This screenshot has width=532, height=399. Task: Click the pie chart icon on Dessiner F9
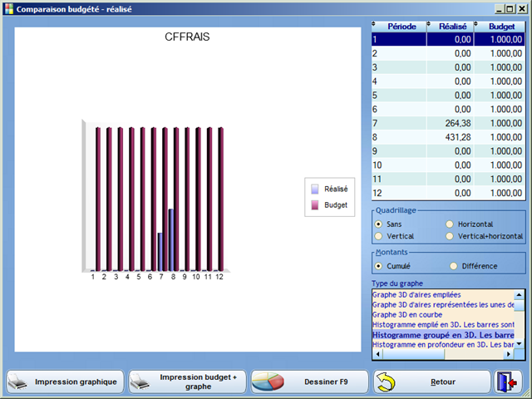point(268,382)
